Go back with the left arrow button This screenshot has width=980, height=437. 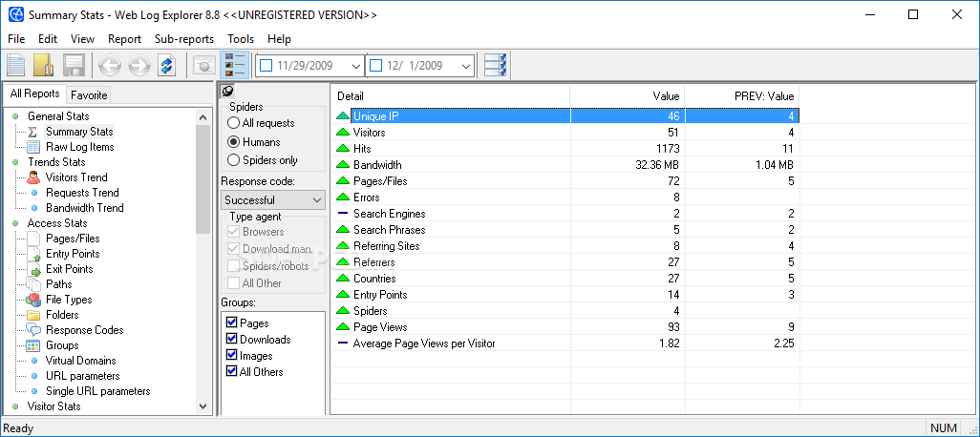click(110, 65)
